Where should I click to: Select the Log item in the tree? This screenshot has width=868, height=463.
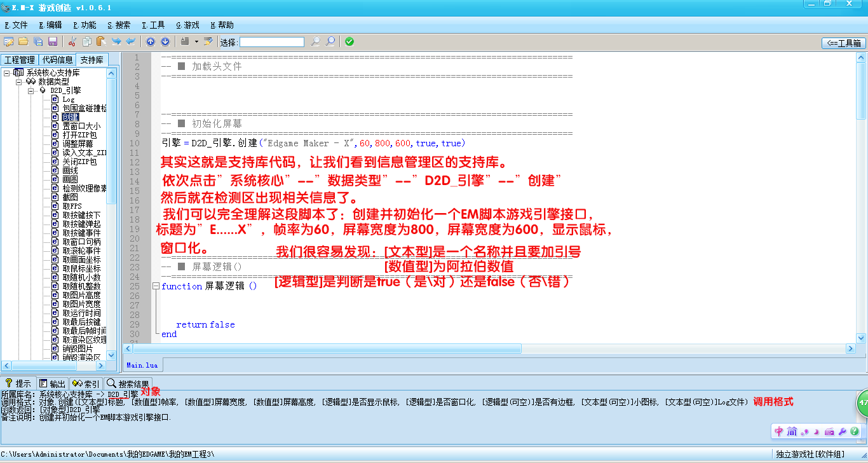pyautogui.click(x=69, y=99)
